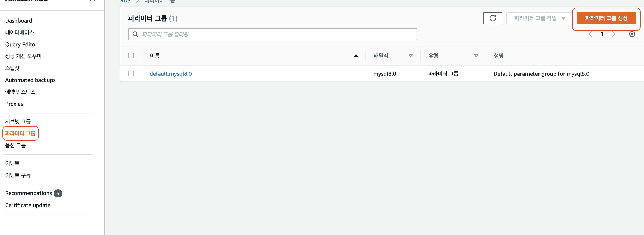The image size is (644, 235).
Task: Sort table using 유형 column arrow
Action: point(476,56)
